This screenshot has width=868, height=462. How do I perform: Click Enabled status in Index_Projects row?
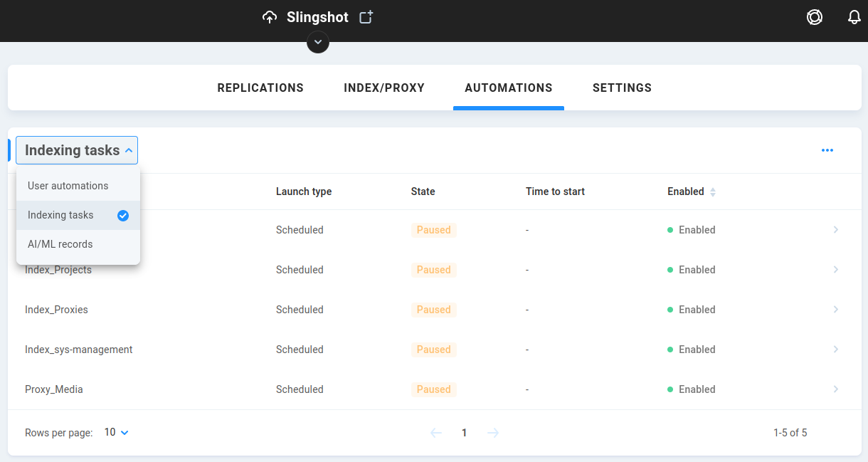[692, 270]
